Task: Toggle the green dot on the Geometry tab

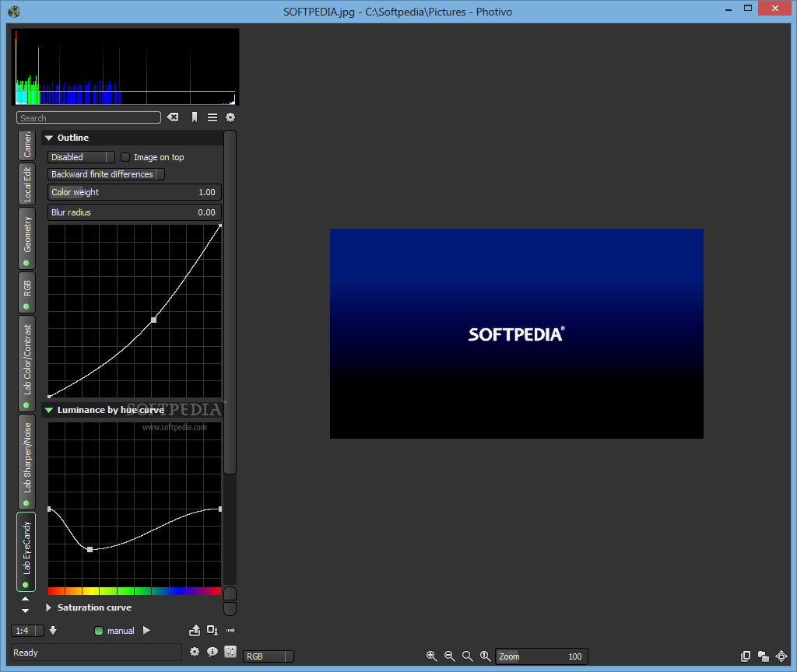Action: (26, 263)
